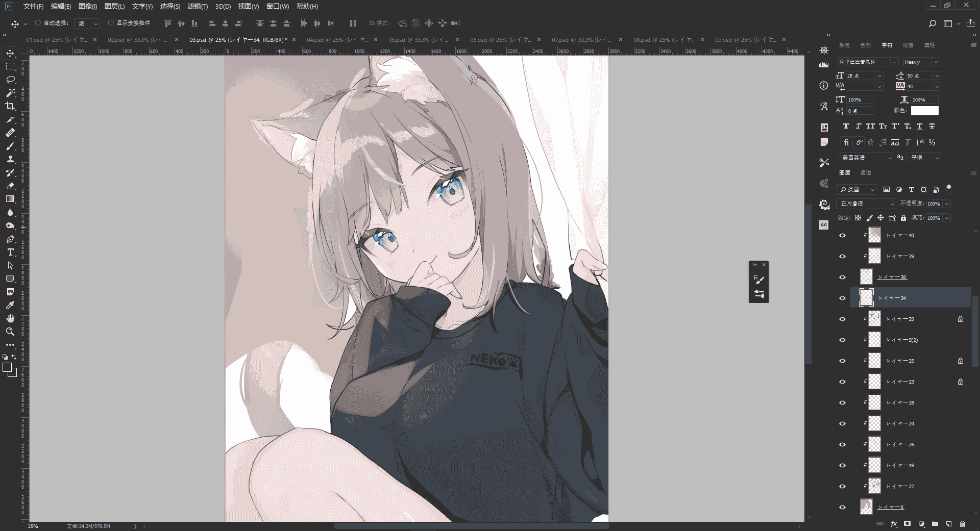Image resolution: width=980 pixels, height=531 pixels.
Task: Apply underline text style
Action: 920,127
